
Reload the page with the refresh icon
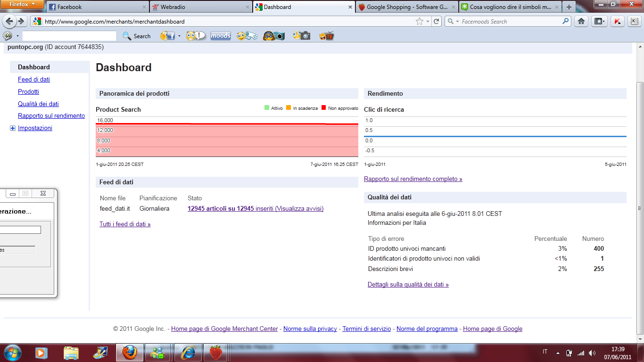click(x=437, y=21)
